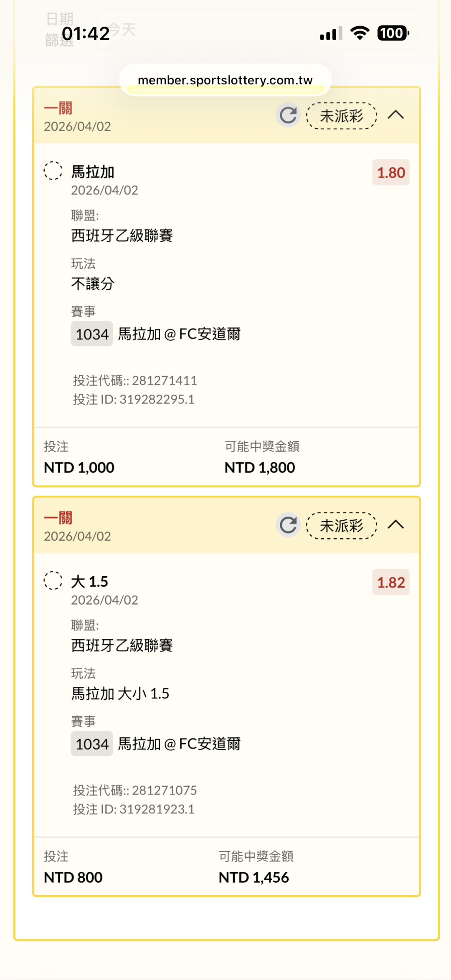The width and height of the screenshot is (451, 980).
Task: Collapse the first 一關 bet card
Action: 396,115
